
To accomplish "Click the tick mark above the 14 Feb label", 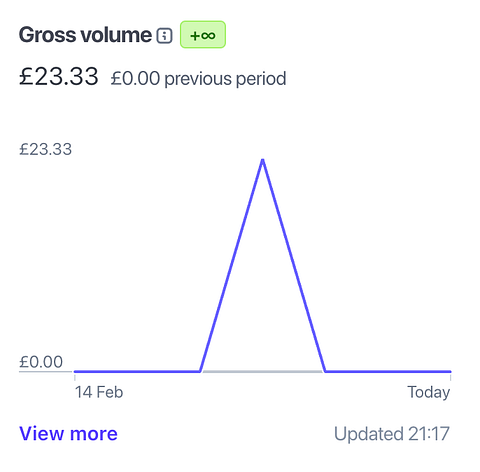I will [x=75, y=377].
